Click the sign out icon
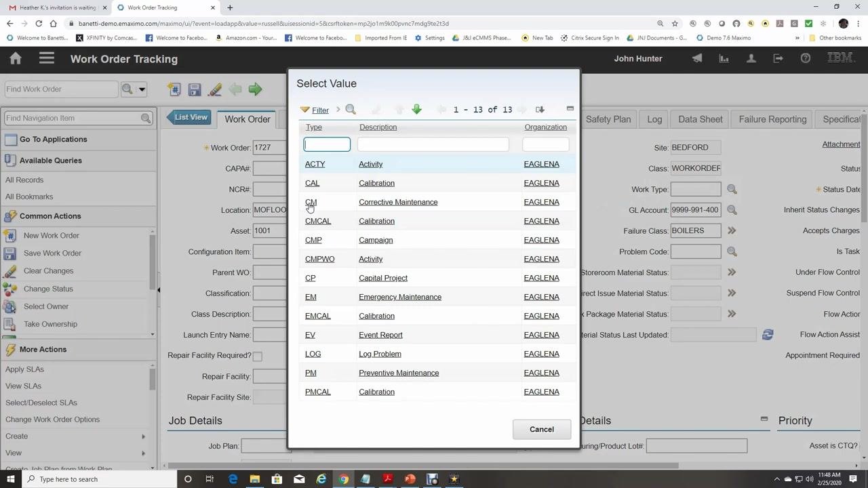 click(x=778, y=58)
